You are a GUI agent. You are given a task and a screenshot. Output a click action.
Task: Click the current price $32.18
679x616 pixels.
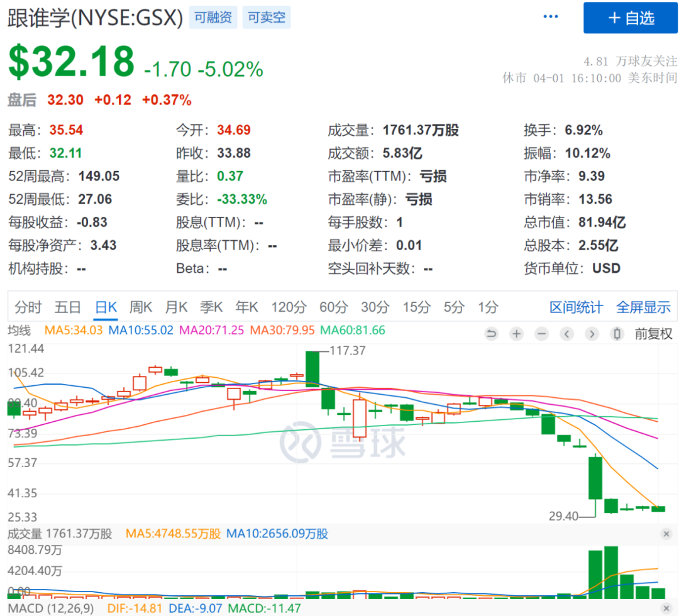click(x=72, y=62)
